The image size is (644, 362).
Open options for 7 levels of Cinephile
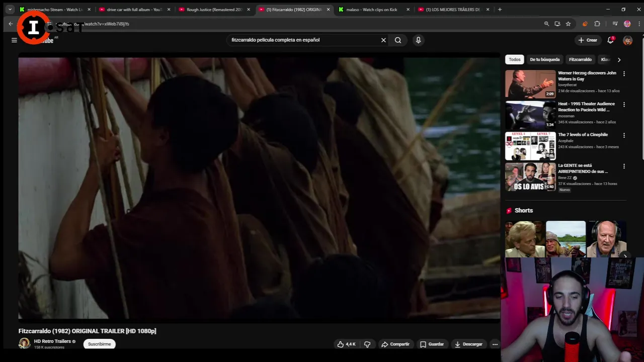624,135
